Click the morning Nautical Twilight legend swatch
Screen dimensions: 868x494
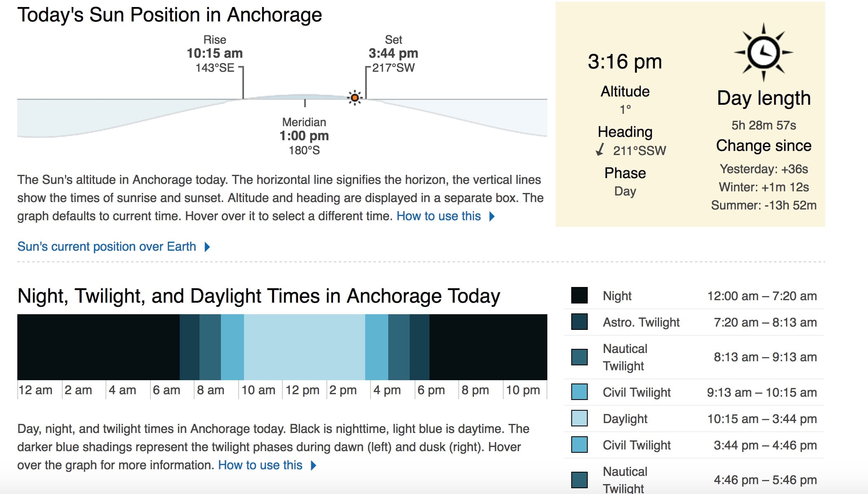579,357
